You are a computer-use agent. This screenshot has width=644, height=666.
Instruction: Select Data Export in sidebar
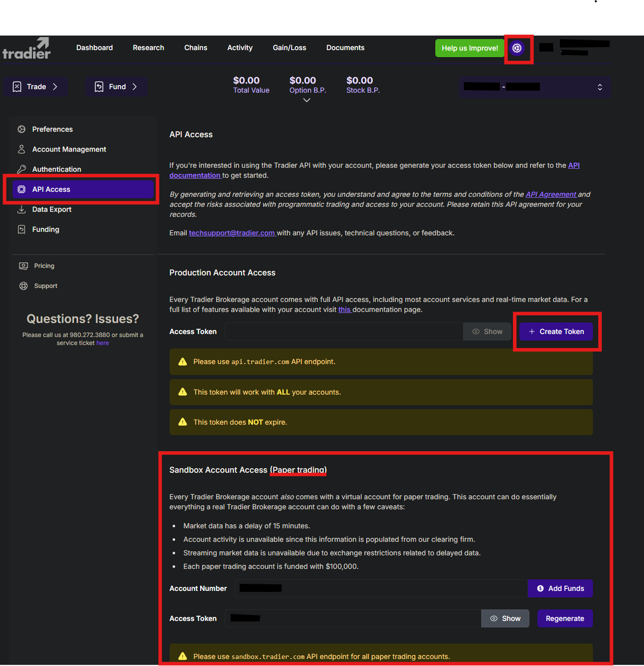point(83,209)
